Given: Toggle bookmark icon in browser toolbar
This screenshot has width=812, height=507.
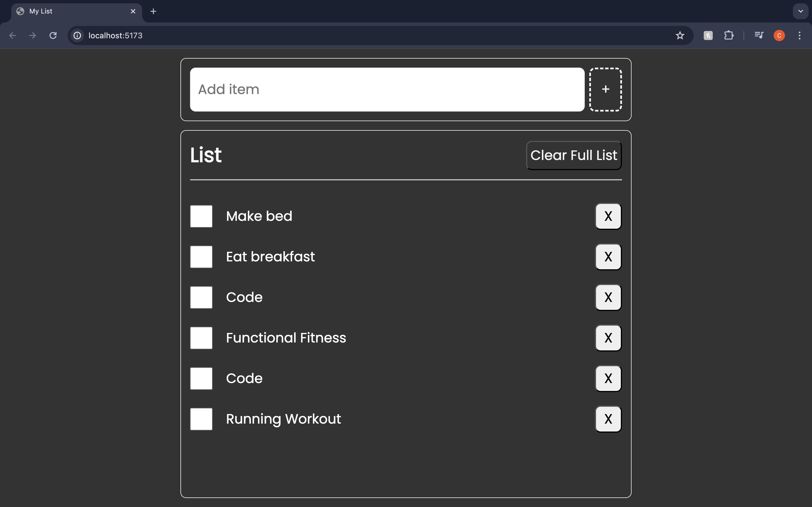Looking at the screenshot, I should tap(680, 35).
